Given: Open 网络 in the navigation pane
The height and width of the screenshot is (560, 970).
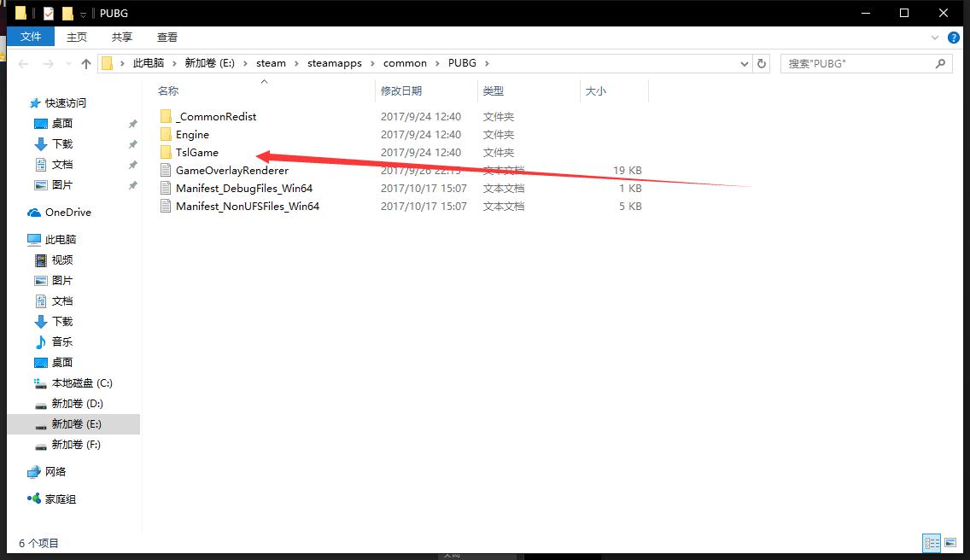Looking at the screenshot, I should point(47,471).
